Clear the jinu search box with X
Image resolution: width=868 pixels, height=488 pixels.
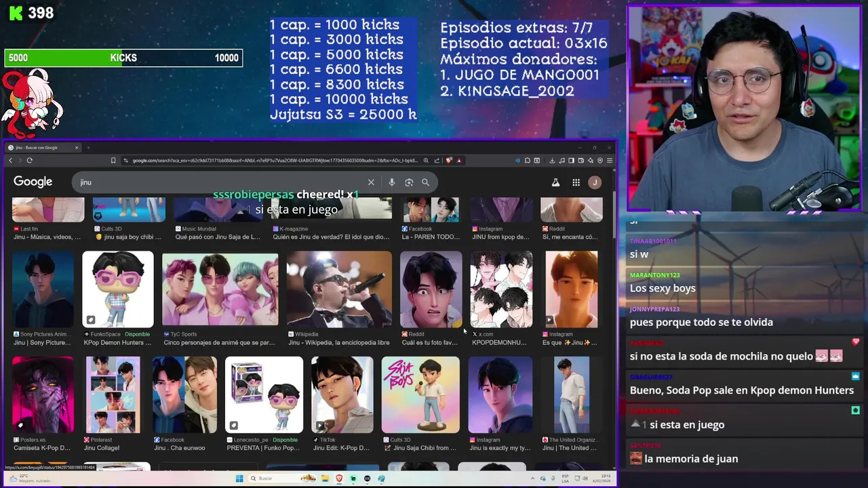(x=371, y=182)
